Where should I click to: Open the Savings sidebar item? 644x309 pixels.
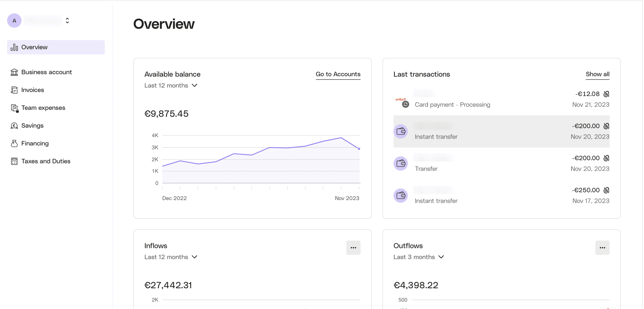point(32,126)
